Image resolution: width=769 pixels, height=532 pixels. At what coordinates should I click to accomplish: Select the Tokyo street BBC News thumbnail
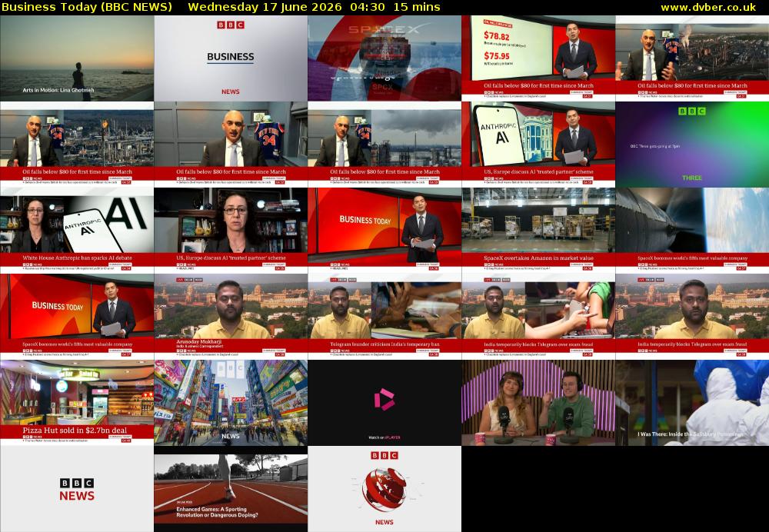[x=231, y=403]
